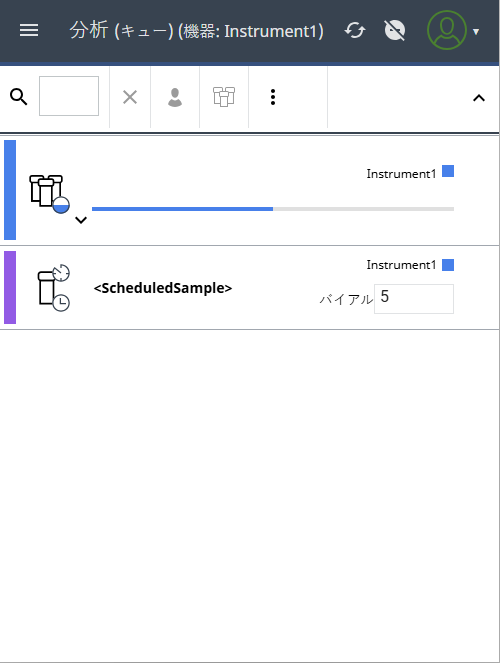The width and height of the screenshot is (500, 663).
Task: Click the magnifier search icon
Action: (x=19, y=97)
